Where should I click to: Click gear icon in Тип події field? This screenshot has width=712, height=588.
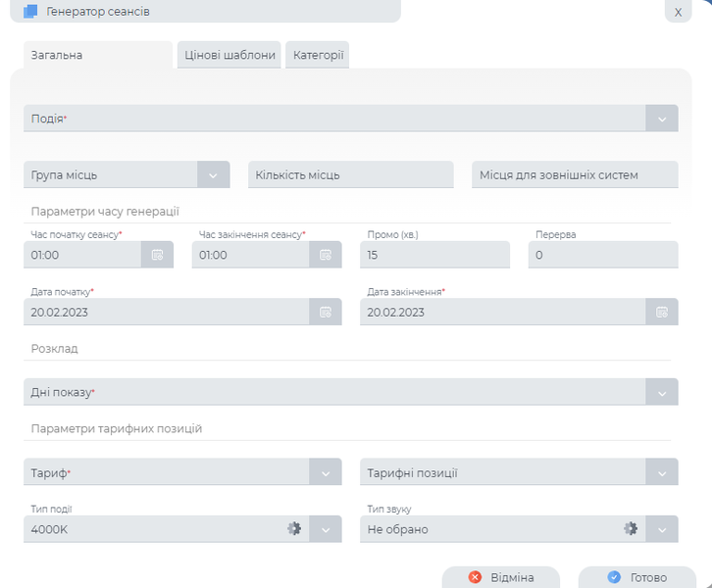[x=293, y=529]
